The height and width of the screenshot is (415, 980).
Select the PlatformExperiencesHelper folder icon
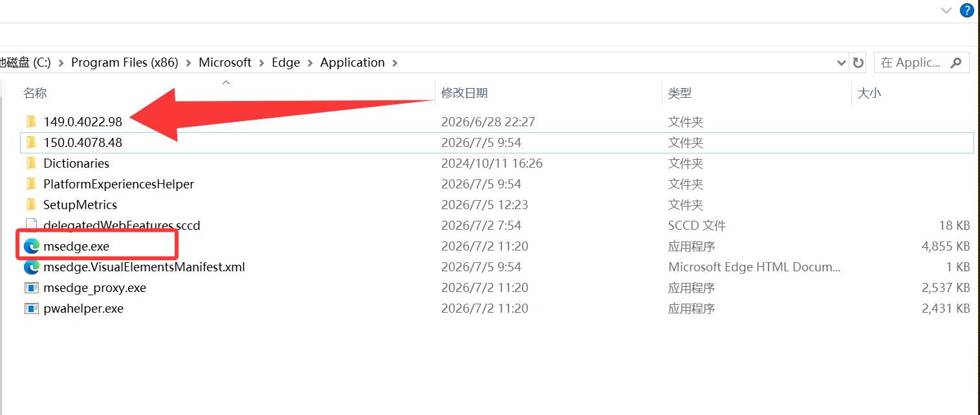click(30, 184)
